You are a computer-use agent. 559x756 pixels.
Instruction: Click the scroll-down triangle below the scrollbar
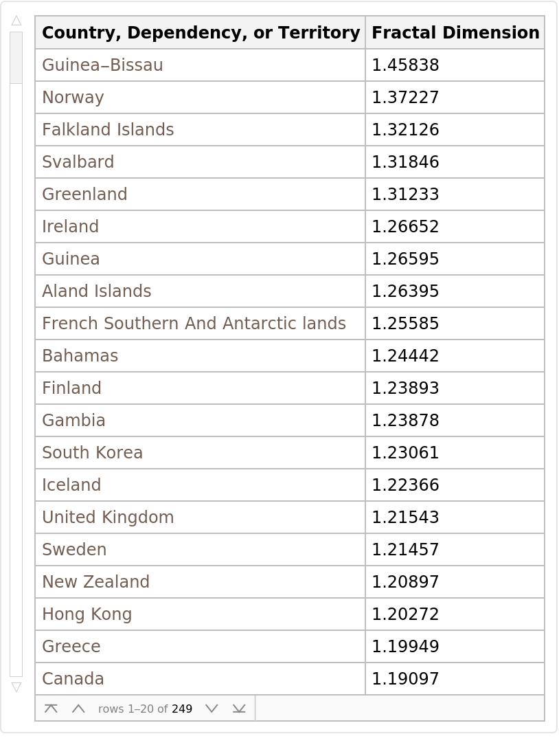[x=16, y=687]
